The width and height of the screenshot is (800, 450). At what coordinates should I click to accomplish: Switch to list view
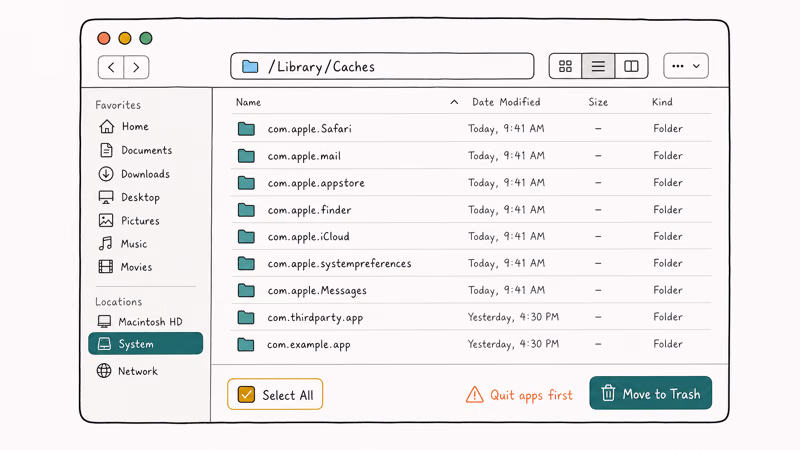pos(598,66)
